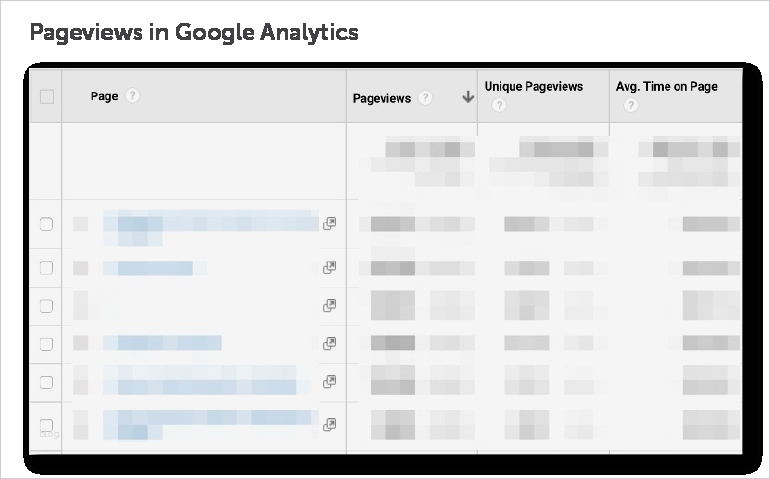This screenshot has height=479, width=770.
Task: Open sixth row's page in new window
Action: (x=329, y=424)
